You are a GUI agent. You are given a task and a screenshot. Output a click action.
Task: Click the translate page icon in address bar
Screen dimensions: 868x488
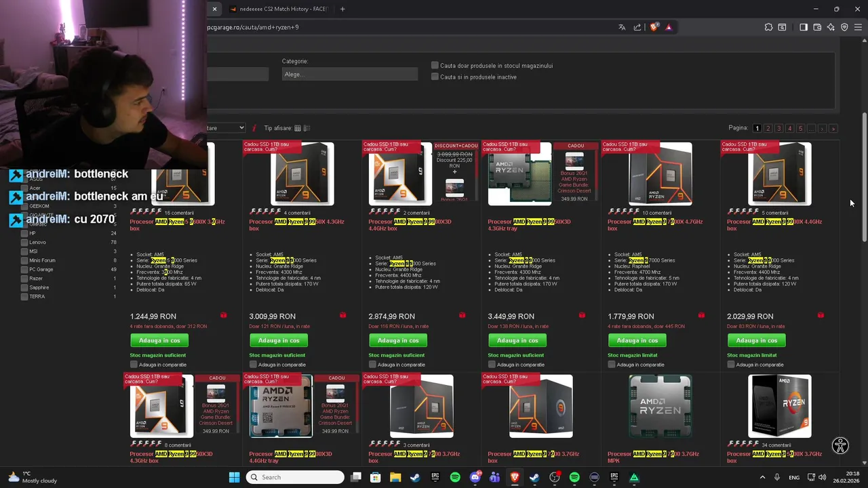[x=622, y=27]
